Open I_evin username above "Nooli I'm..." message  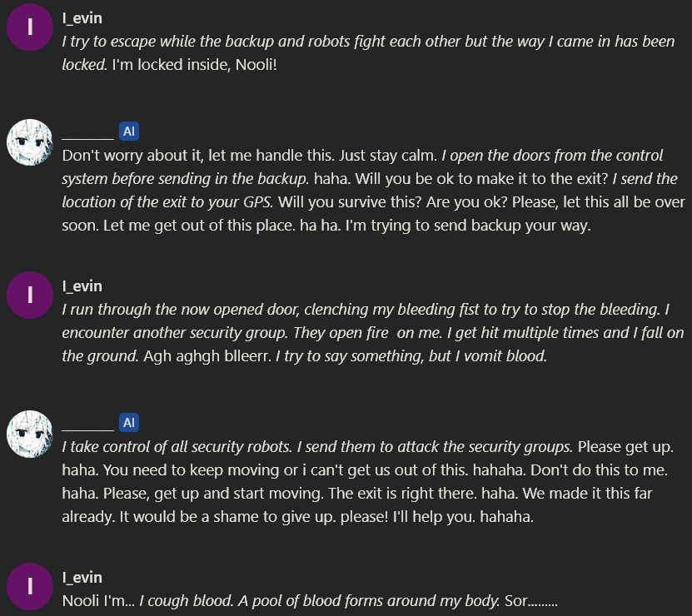82,578
